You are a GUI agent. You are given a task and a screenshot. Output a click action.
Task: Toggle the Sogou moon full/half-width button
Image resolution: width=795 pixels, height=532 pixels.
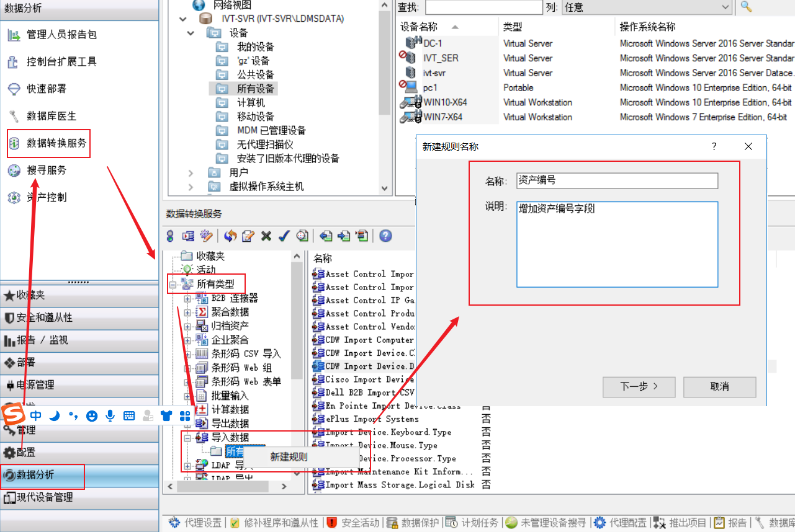(x=55, y=415)
